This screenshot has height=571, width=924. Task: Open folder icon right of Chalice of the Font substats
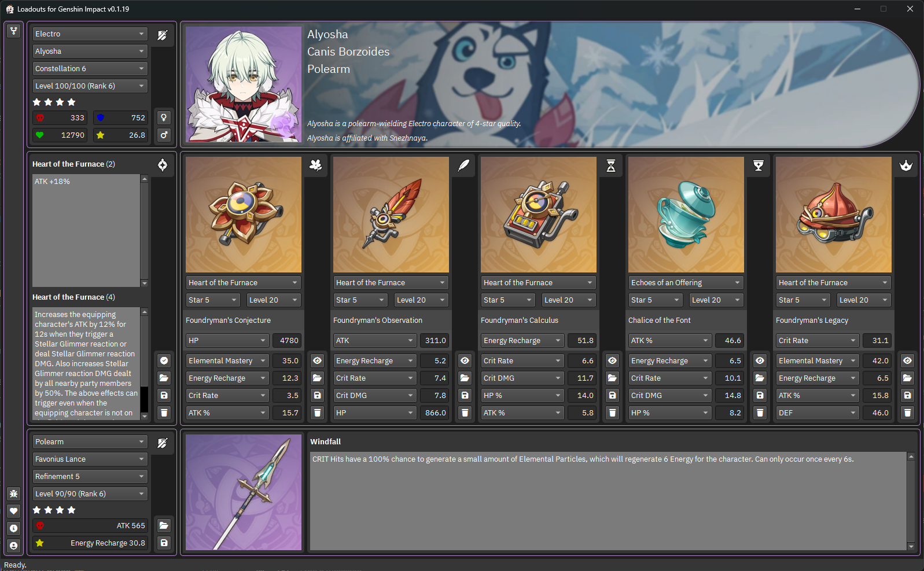pos(760,378)
